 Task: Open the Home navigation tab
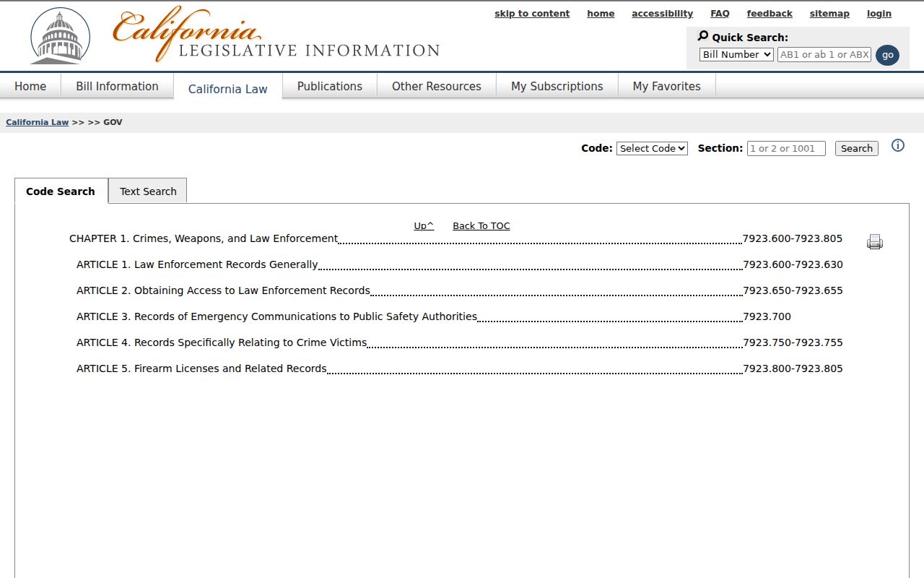[x=30, y=86]
